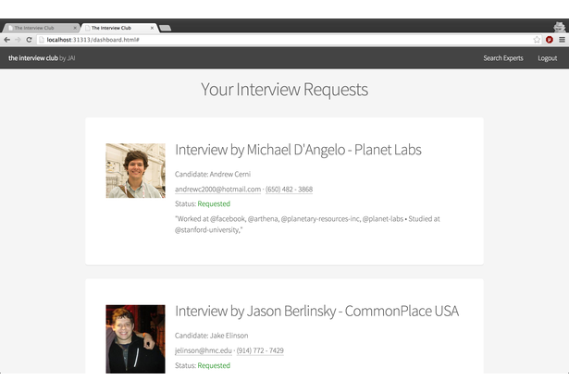This screenshot has height=392, width=569.
Task: Switch to the first Interview Club tab
Action: (40, 28)
